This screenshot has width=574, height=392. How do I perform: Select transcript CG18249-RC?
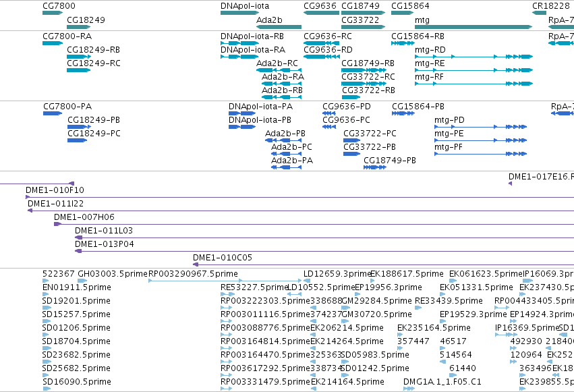[93, 63]
